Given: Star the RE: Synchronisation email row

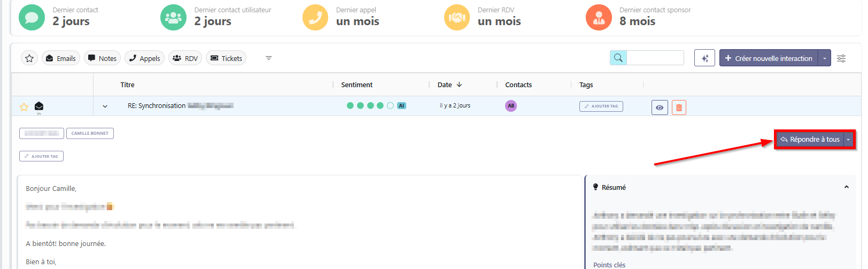Looking at the screenshot, I should (24, 107).
